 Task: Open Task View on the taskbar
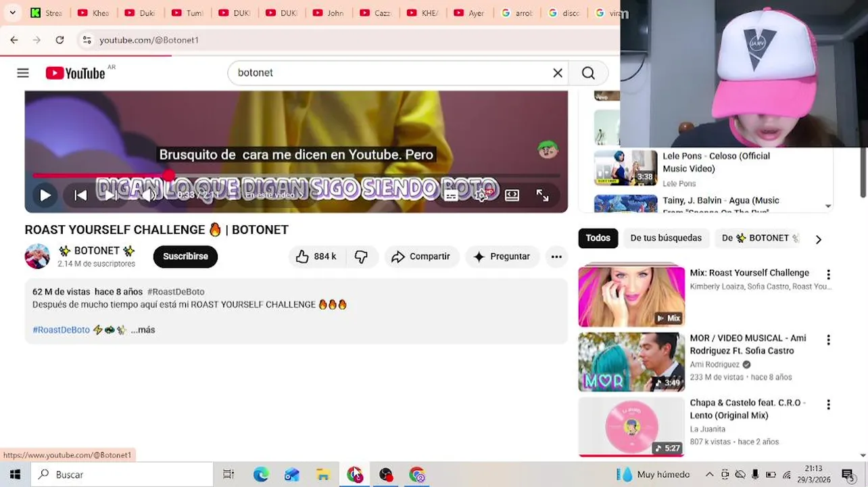228,475
